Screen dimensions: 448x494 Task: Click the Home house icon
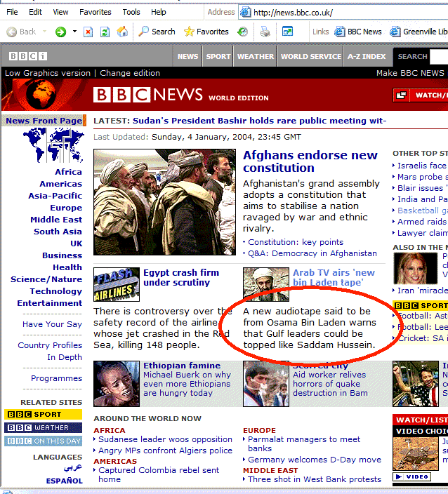click(122, 32)
